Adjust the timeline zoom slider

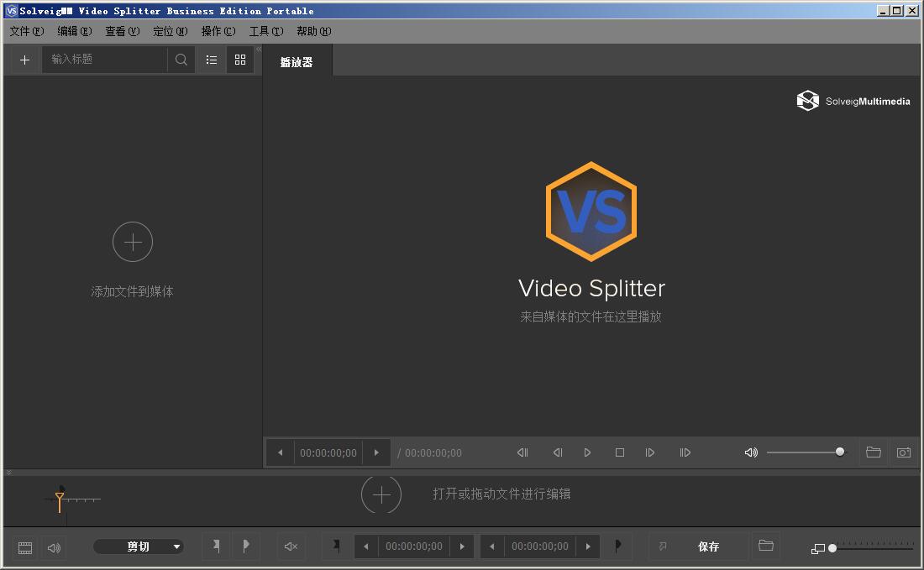coord(872,548)
